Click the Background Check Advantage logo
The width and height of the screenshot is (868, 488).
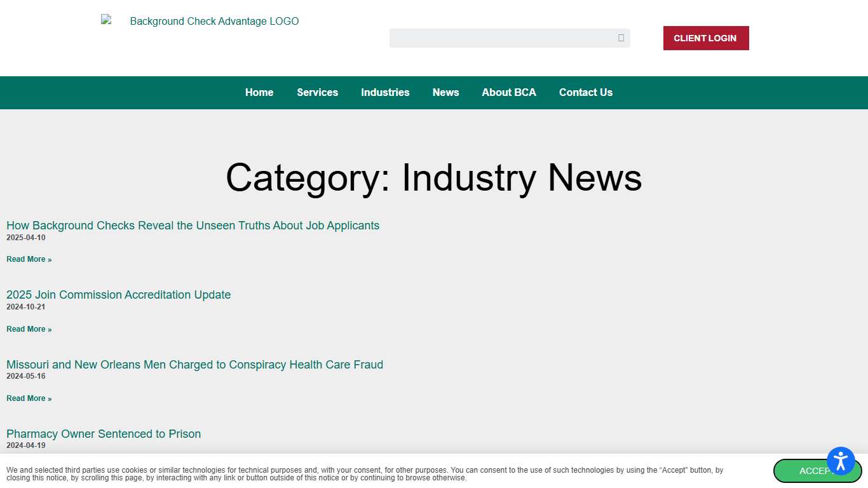pyautogui.click(x=200, y=21)
